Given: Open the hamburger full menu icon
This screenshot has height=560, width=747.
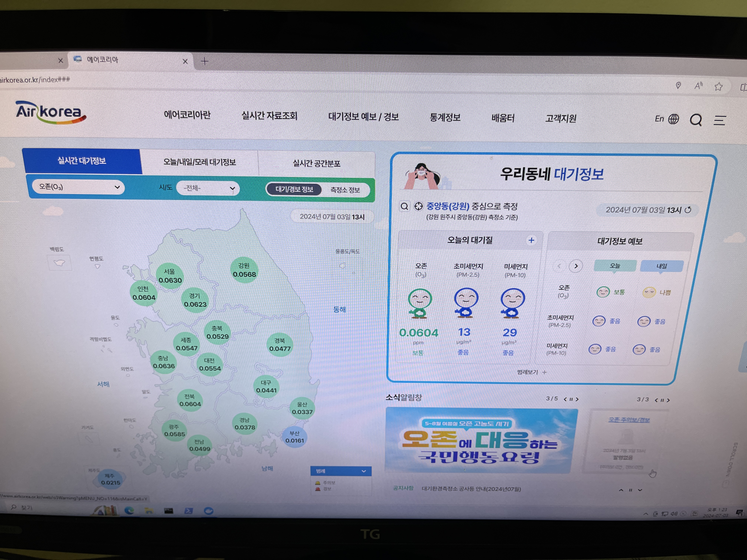Looking at the screenshot, I should (x=719, y=121).
